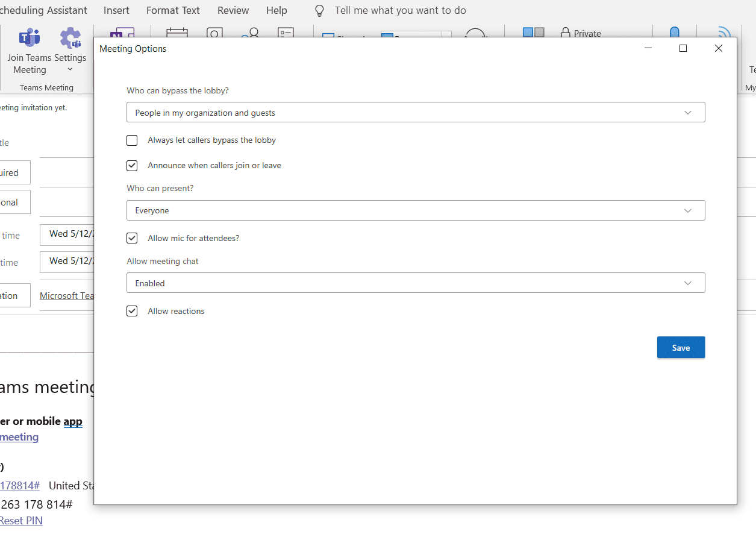
Task: Expand the Who can bypass the lobby dropdown
Action: [x=415, y=113]
